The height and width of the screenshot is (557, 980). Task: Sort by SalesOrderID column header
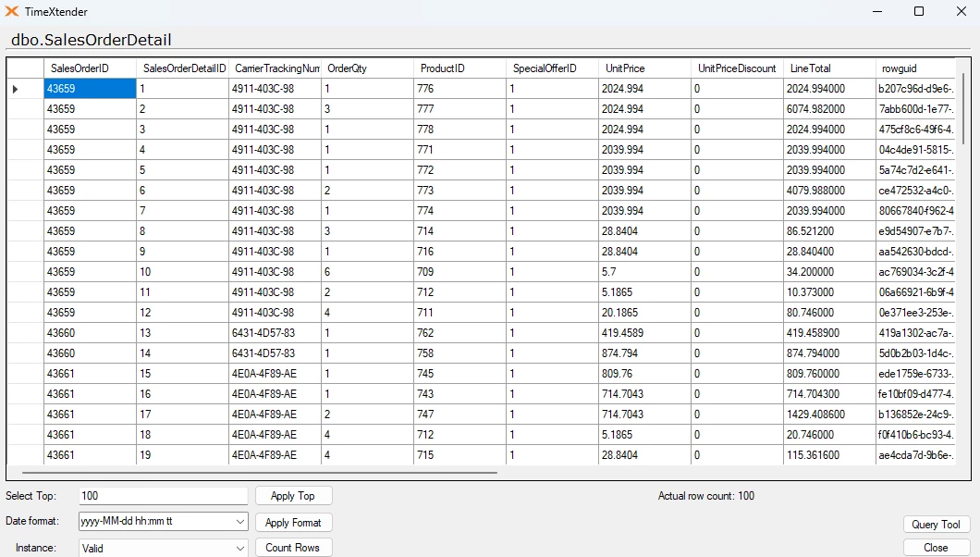[90, 68]
